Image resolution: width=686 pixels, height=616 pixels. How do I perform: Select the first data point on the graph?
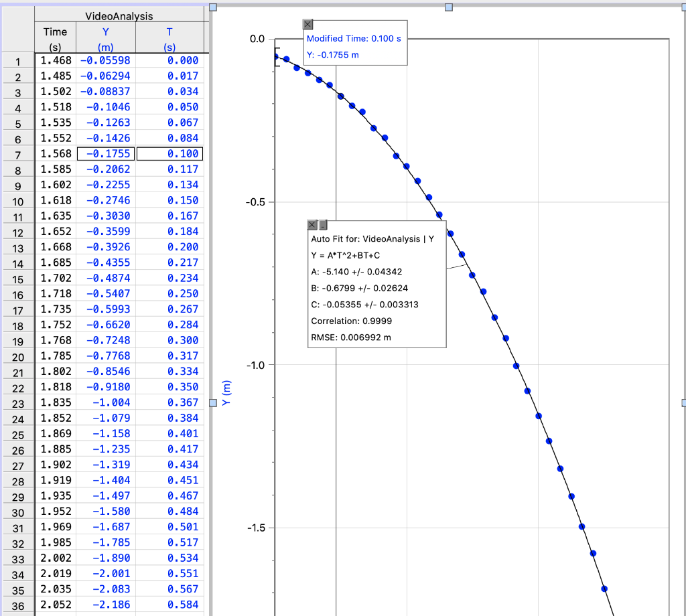coord(275,57)
